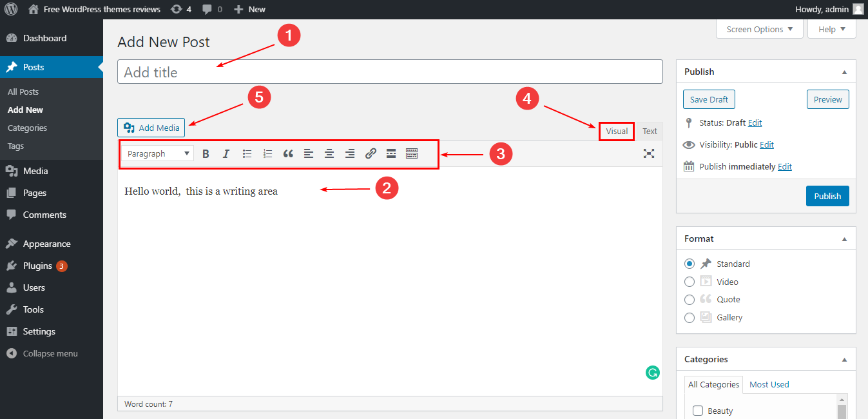Click the green Grammarly icon

tap(653, 373)
